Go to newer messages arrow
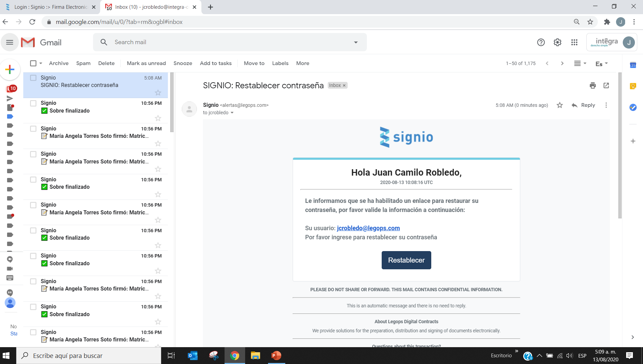643x364 pixels. [547, 63]
